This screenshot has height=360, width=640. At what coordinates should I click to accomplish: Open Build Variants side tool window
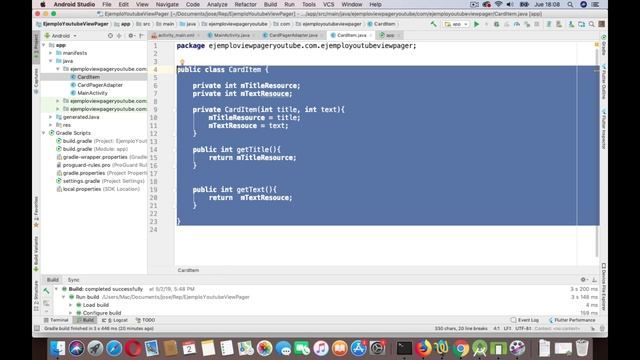[x=36, y=254]
